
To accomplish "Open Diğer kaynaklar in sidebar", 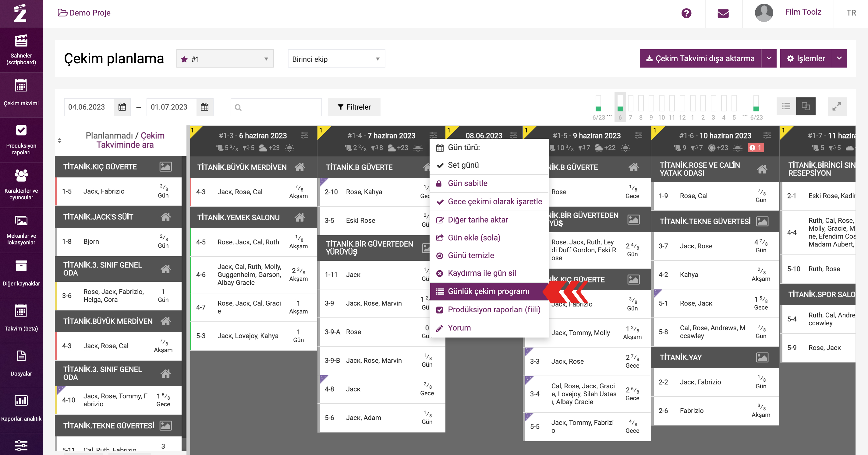I will coord(21,276).
